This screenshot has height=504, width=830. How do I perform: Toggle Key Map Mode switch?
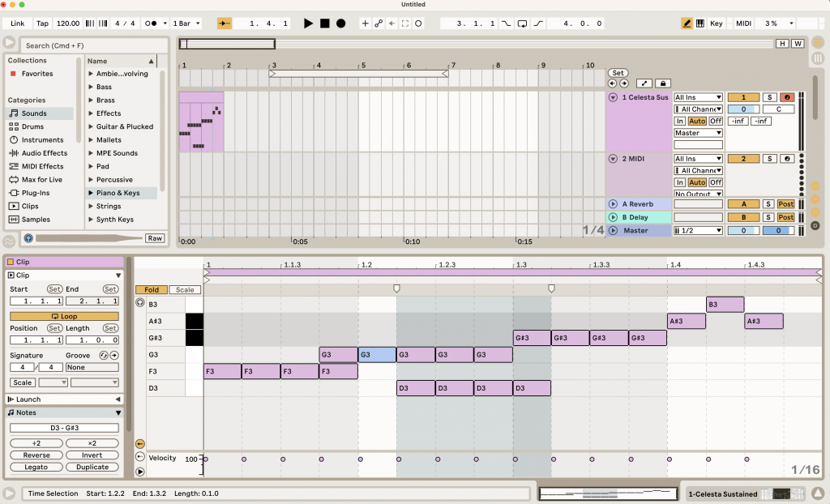(x=717, y=23)
